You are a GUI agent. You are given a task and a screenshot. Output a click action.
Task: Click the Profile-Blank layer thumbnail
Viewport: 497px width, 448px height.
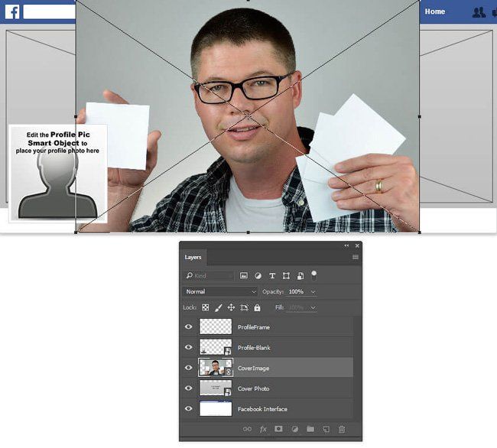215,348
